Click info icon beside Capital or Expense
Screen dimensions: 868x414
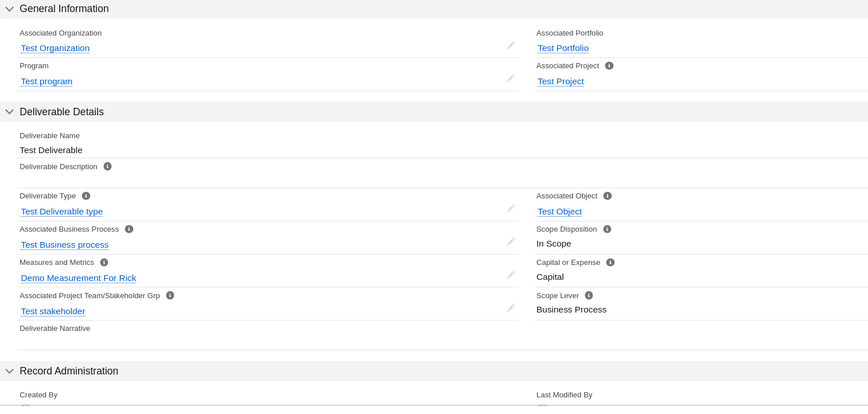point(610,262)
